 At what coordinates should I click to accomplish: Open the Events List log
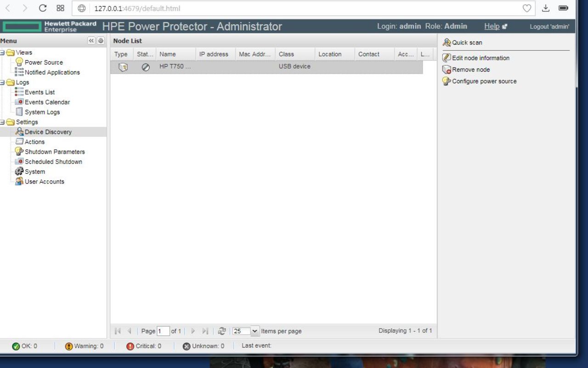40,92
